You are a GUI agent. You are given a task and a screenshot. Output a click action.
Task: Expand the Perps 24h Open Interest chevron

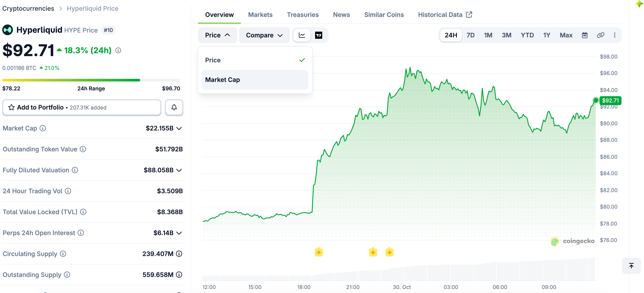[179, 233]
